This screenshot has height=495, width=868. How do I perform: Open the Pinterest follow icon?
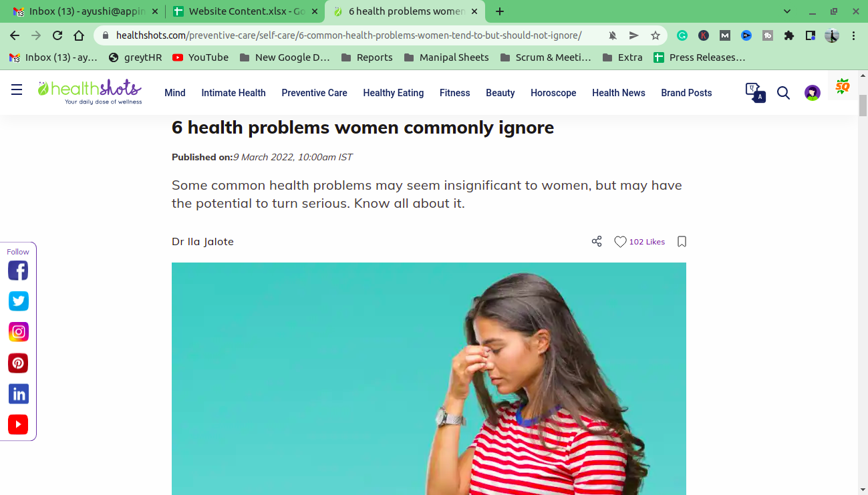(18, 363)
